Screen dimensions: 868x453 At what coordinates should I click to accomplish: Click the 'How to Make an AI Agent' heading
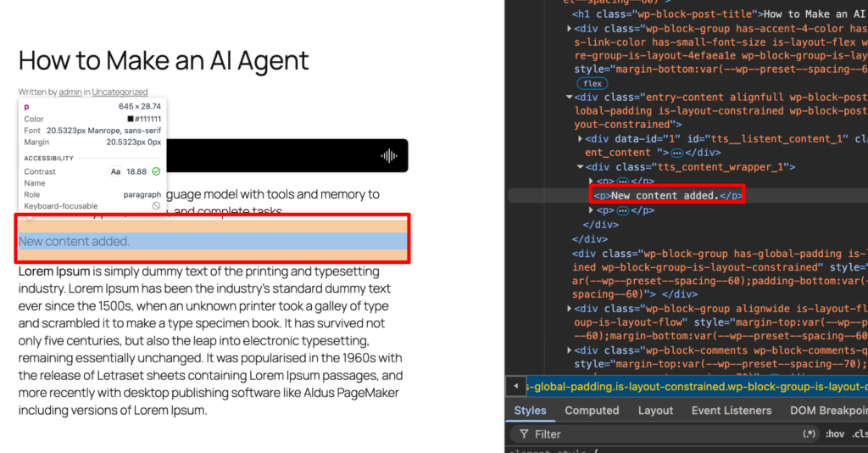[x=164, y=60]
